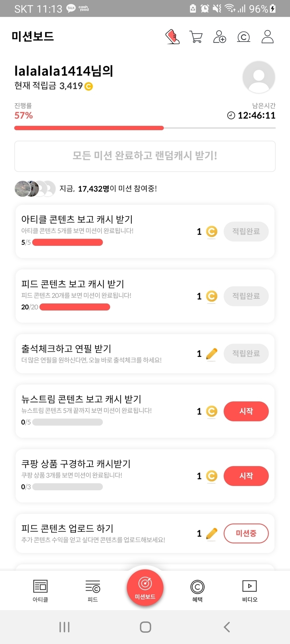The width and height of the screenshot is (290, 644).
Task: Go to the 비디오 tab
Action: (x=249, y=591)
